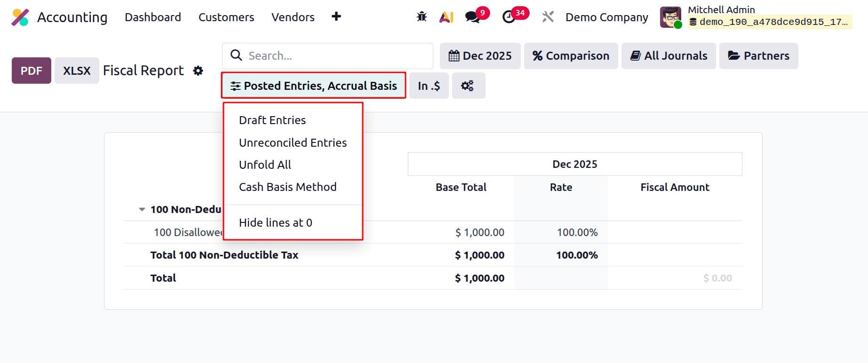
Task: Open the debug bug icon
Action: (422, 17)
